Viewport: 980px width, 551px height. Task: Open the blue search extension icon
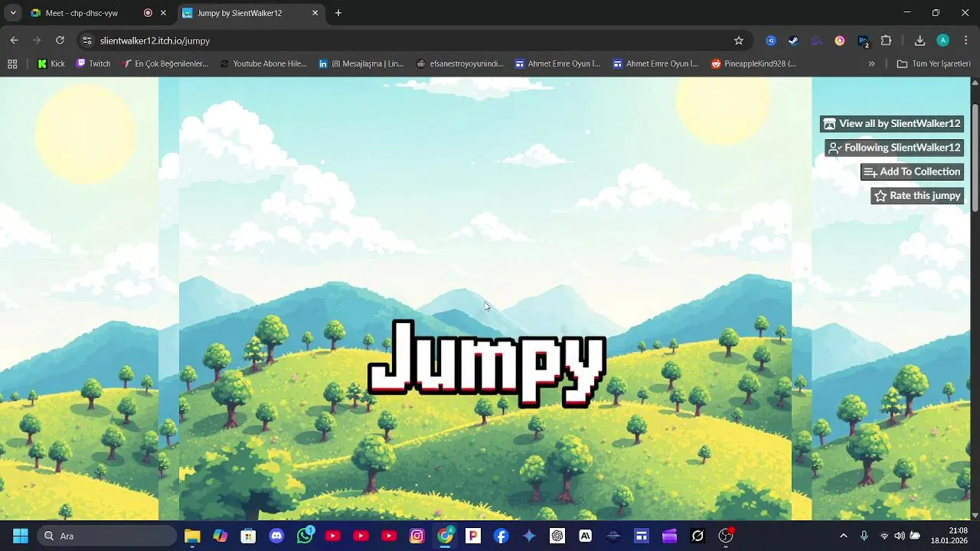click(x=771, y=41)
